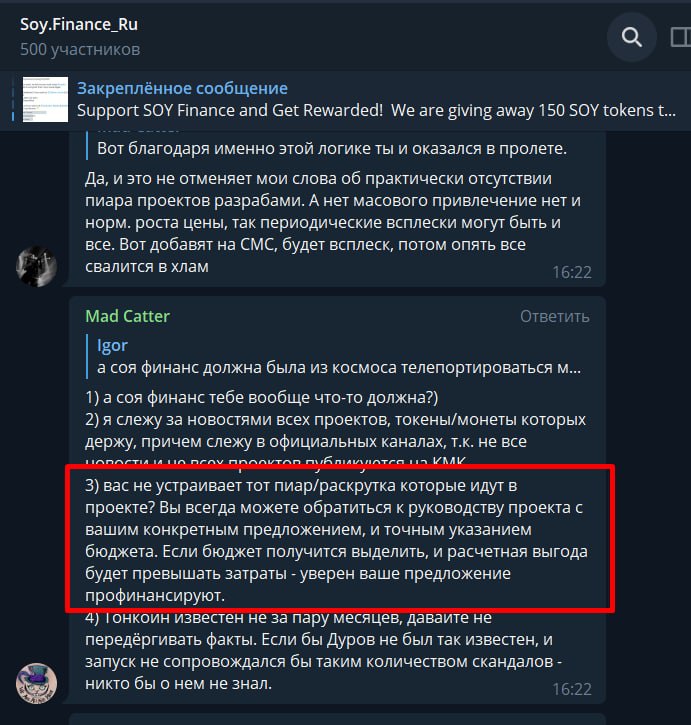
Task: Click the Закреплённое сообщение header
Action: tap(182, 88)
